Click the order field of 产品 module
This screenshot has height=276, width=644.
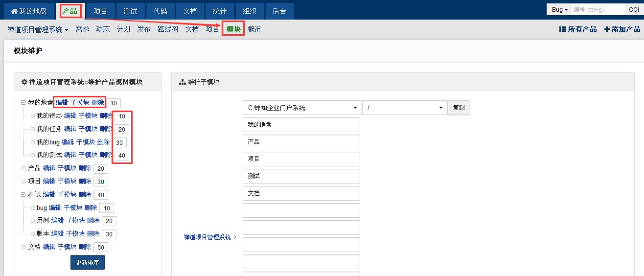tap(101, 168)
